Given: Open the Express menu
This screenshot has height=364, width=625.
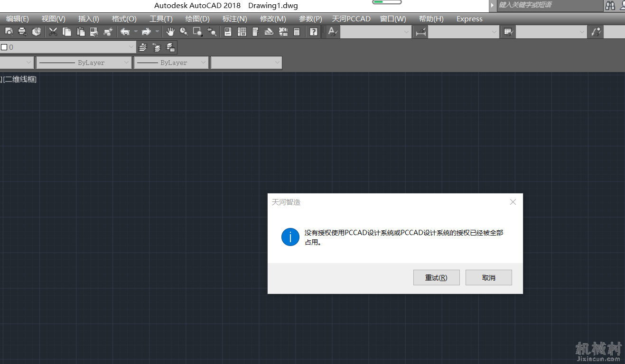Looking at the screenshot, I should 469,19.
